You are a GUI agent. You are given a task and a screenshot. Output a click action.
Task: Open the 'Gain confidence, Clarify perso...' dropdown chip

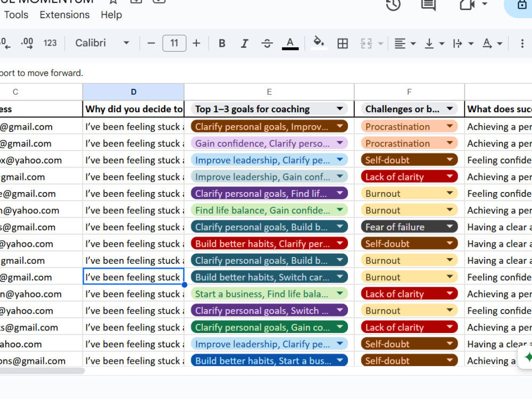click(269, 143)
